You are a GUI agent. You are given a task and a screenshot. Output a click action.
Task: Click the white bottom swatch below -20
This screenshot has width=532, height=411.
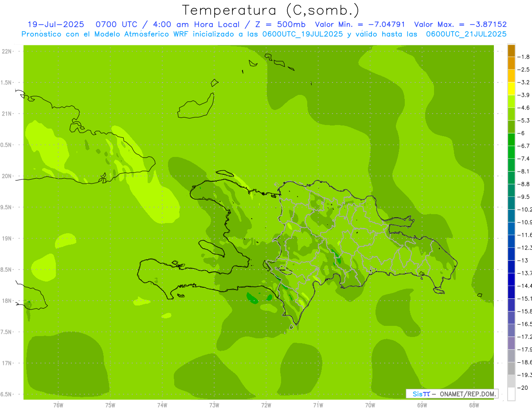(511, 394)
